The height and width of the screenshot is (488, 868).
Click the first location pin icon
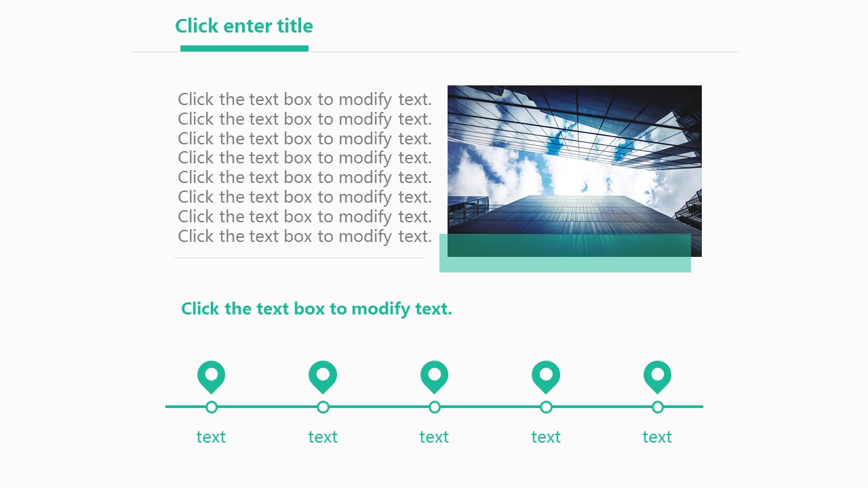click(211, 376)
